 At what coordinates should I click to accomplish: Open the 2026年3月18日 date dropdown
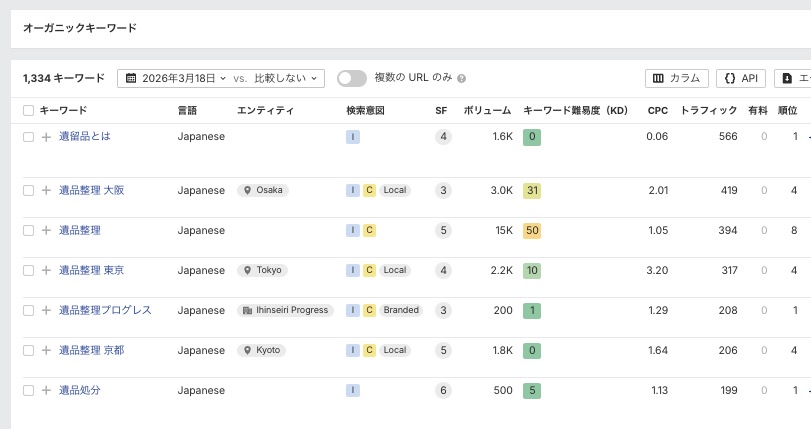click(x=176, y=78)
